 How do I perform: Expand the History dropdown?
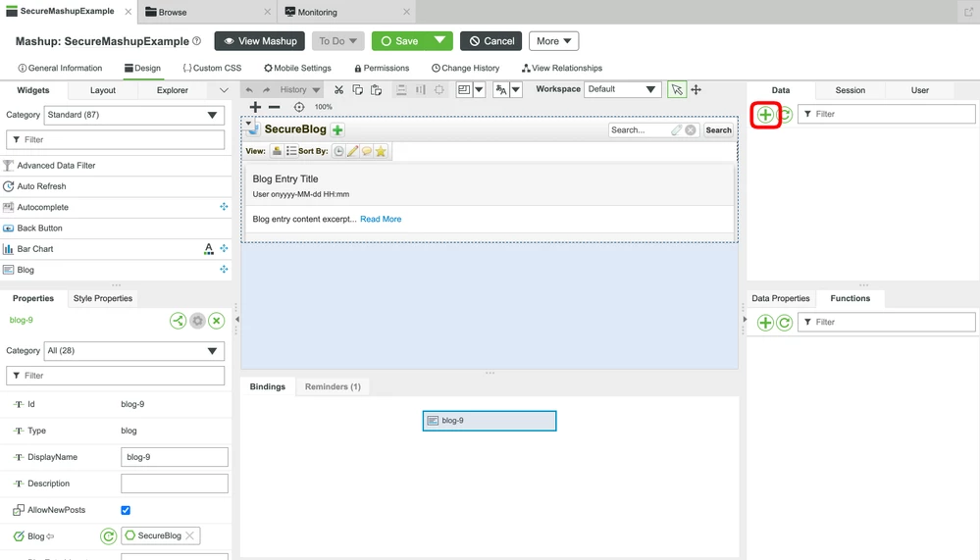(316, 90)
